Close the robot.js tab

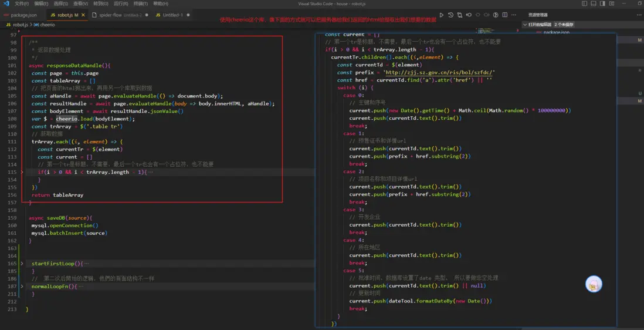click(84, 15)
